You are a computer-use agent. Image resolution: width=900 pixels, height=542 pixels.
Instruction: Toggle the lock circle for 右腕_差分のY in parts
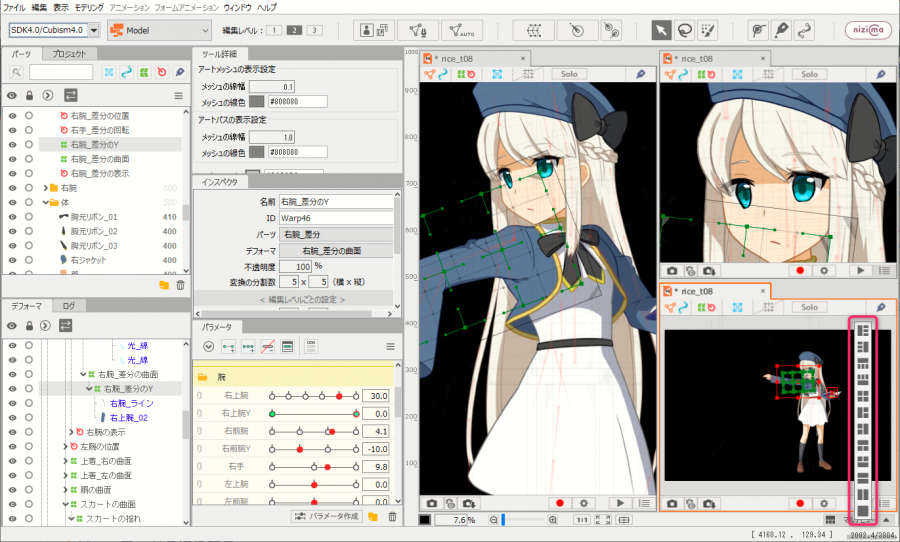29,145
